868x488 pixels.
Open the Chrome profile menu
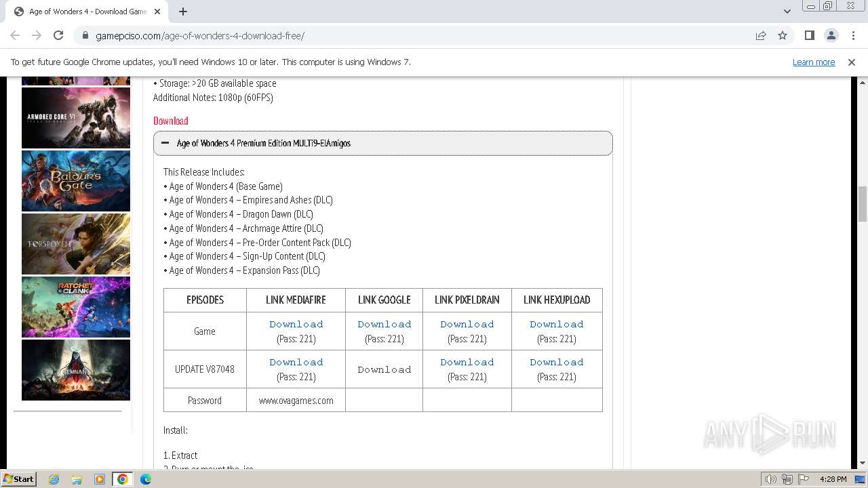[831, 35]
